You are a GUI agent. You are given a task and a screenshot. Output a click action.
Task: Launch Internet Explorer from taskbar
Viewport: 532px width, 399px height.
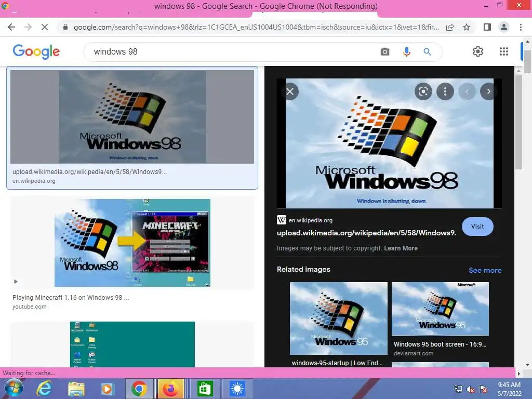45,389
